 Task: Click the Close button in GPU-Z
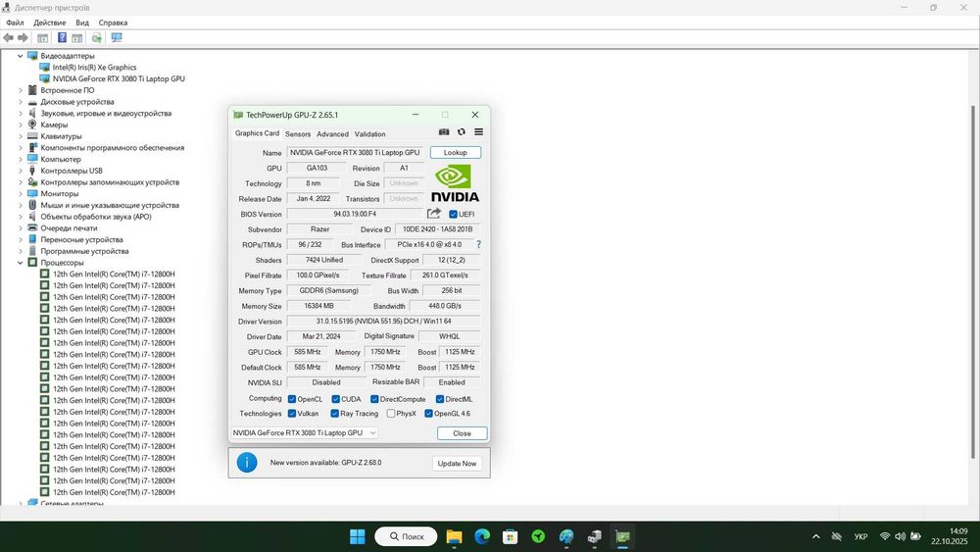point(462,433)
